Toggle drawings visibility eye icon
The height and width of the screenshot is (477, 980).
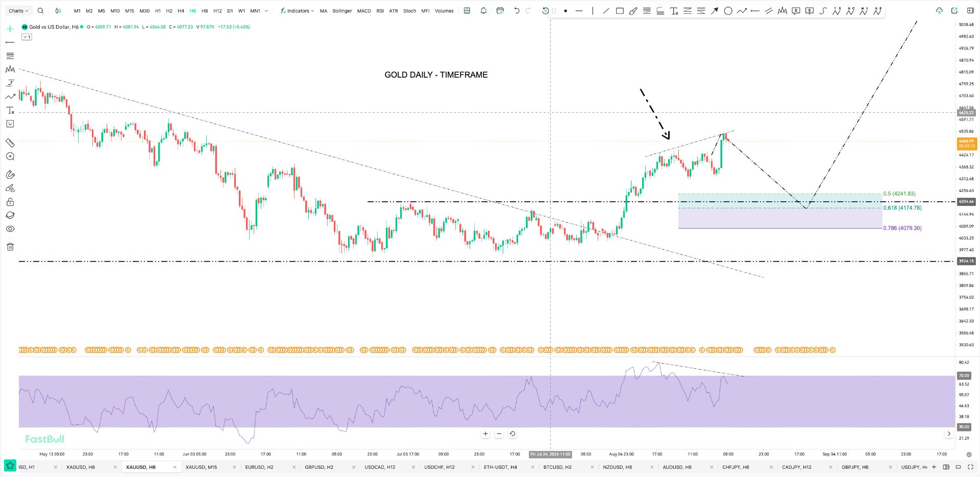10,229
